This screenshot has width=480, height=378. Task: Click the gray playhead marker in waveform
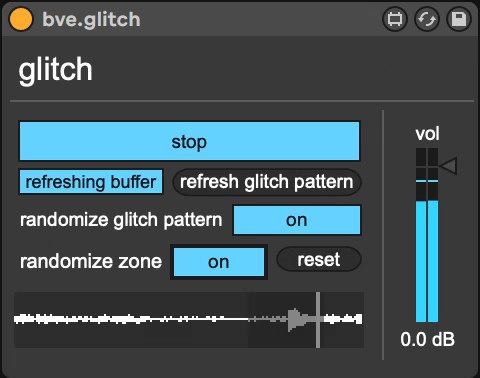pyautogui.click(x=318, y=320)
